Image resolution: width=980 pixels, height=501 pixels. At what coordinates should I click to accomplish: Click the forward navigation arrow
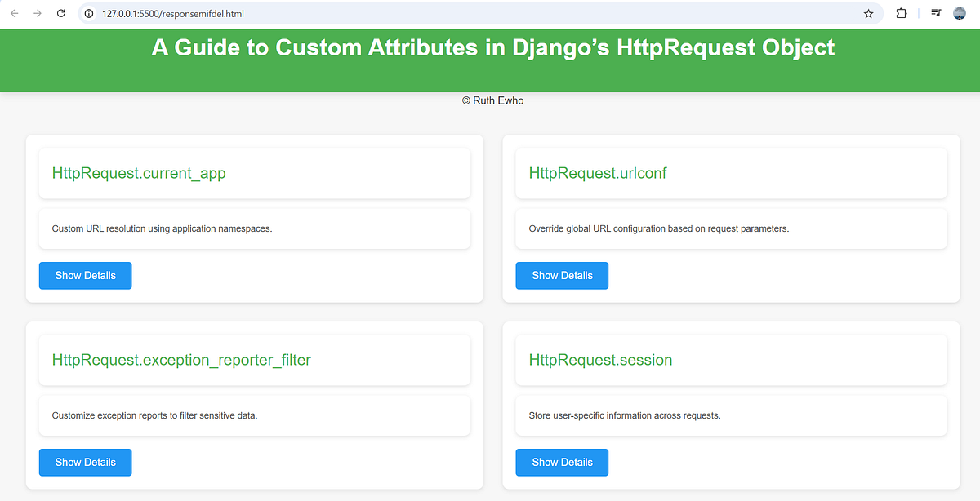click(37, 13)
